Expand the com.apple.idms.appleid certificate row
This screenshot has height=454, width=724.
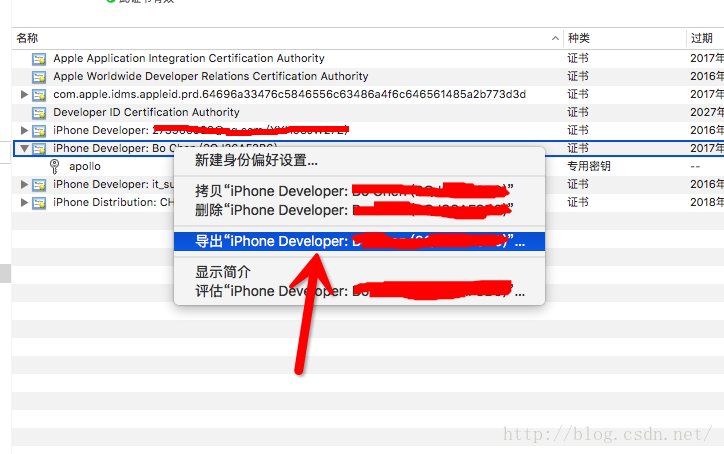pos(24,95)
